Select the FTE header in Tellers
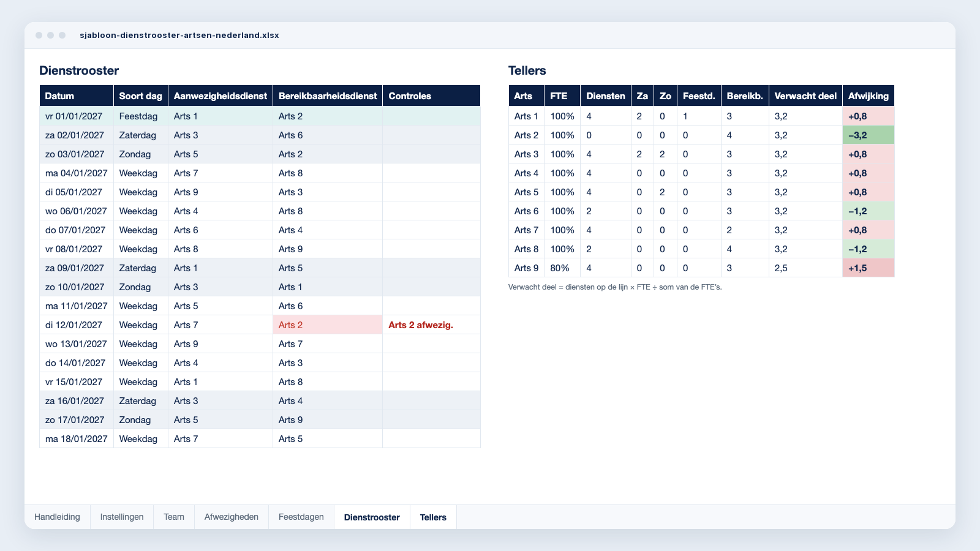 pos(562,96)
